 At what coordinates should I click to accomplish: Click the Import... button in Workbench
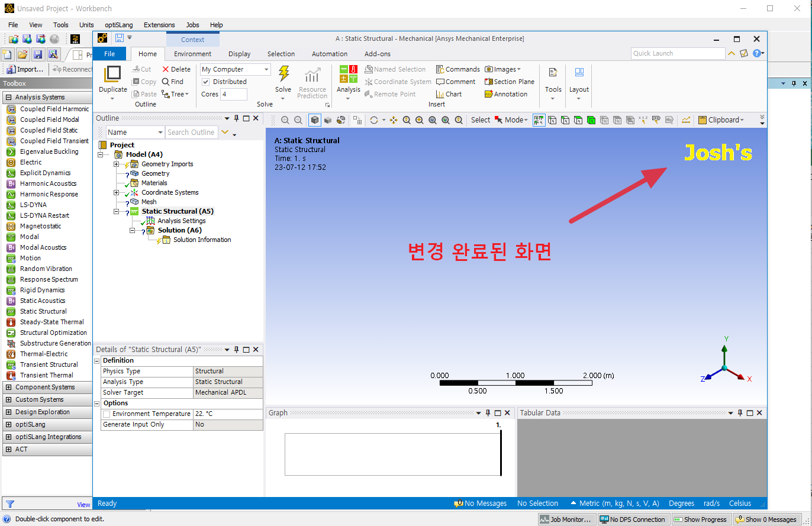[24, 69]
